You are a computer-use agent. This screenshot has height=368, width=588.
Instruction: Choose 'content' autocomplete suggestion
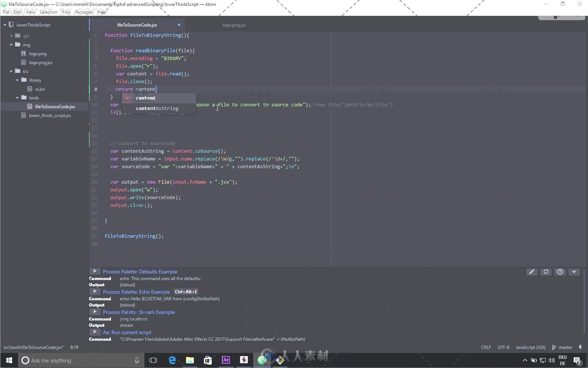159,98
